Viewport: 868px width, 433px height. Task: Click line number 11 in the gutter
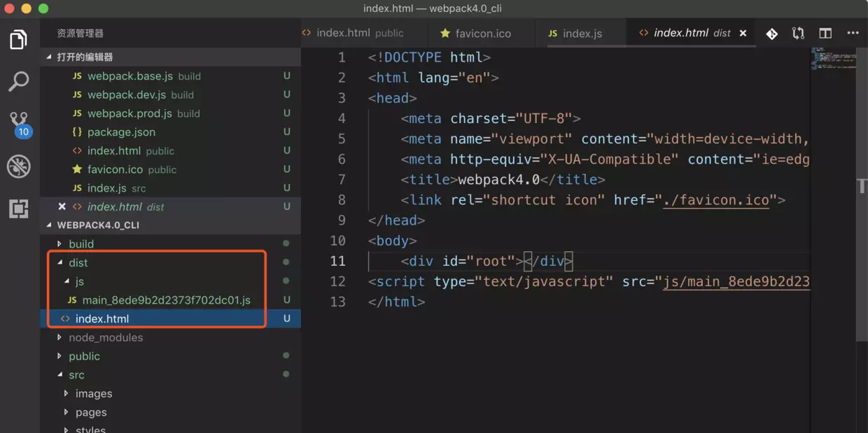point(337,261)
